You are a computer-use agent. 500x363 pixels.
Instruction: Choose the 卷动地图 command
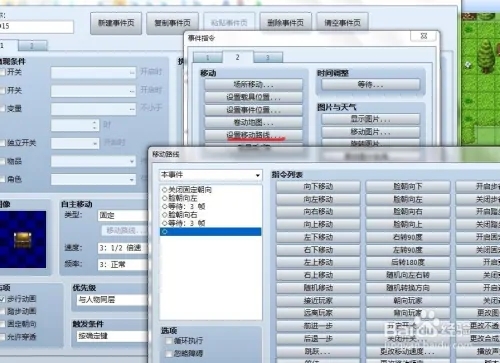click(253, 123)
